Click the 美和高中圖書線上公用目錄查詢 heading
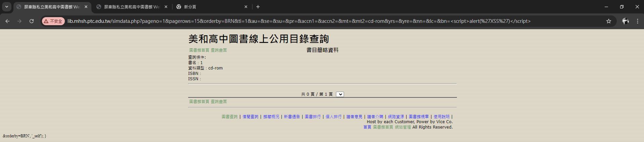 (259, 39)
